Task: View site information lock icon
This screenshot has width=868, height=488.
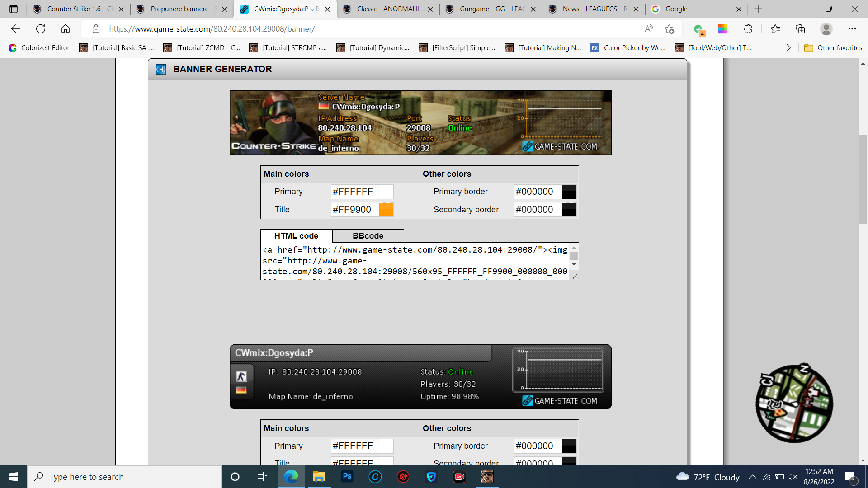Action: [96, 29]
